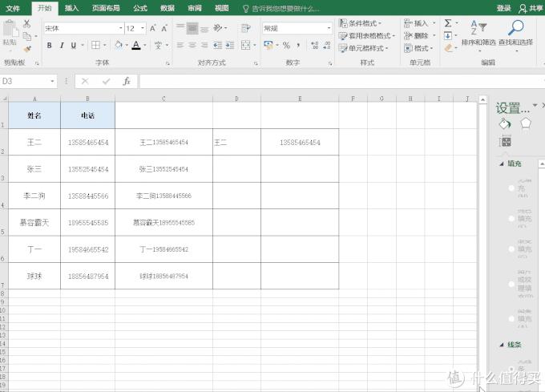The image size is (545, 392).
Task: Switch to the 页面布局 tab
Action: pyautogui.click(x=106, y=8)
